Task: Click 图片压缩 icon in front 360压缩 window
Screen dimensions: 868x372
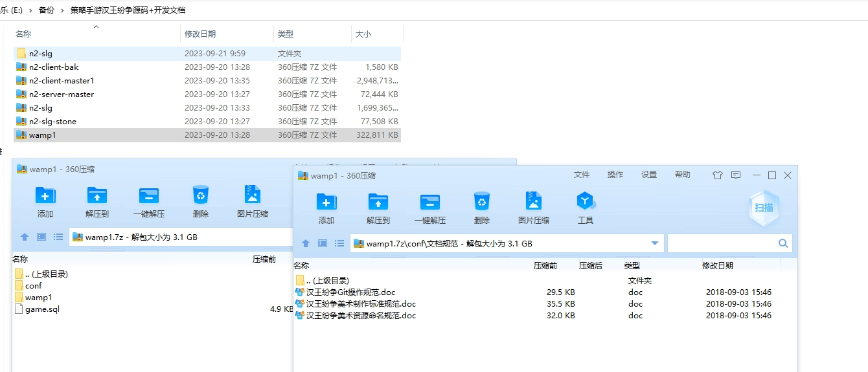Action: [x=534, y=201]
